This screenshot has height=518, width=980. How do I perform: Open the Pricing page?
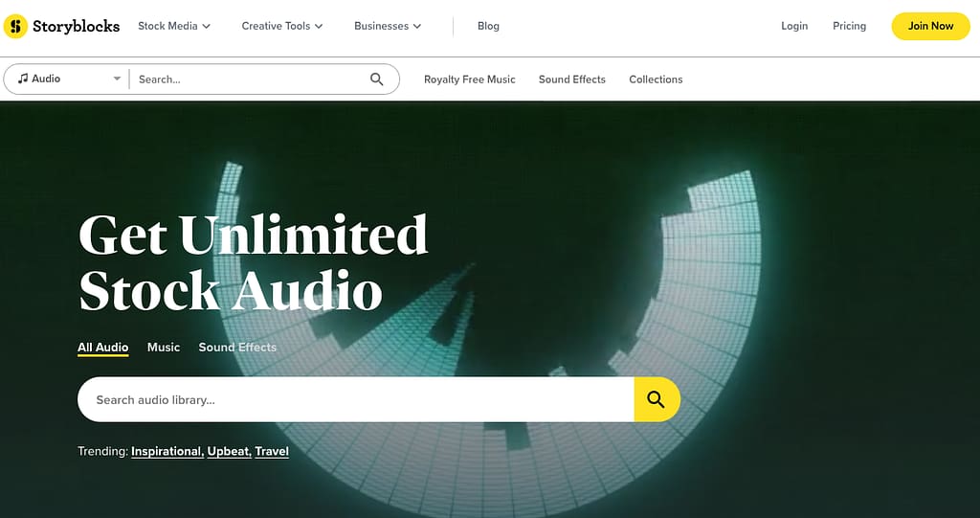click(x=849, y=26)
